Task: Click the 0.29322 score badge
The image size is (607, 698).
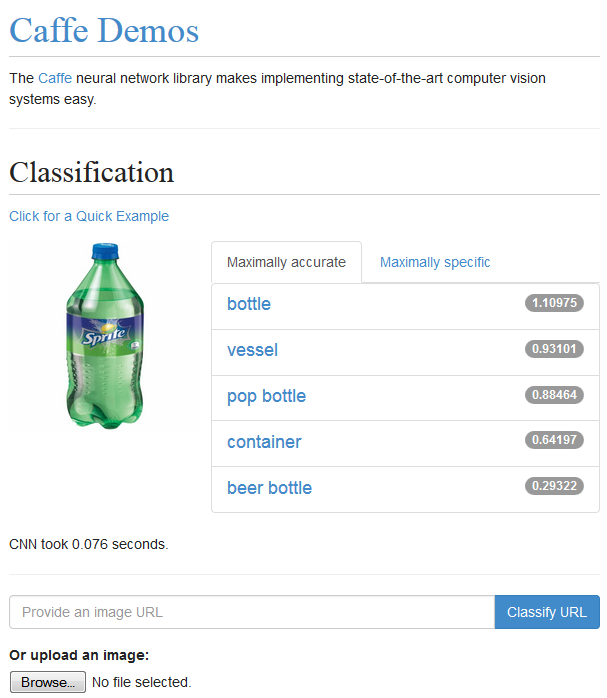Action: click(x=554, y=486)
